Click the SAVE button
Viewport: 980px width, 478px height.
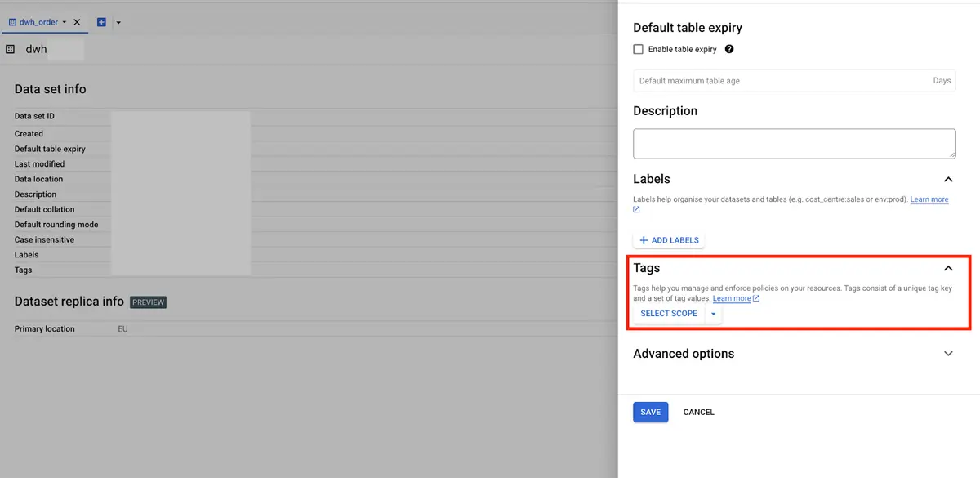650,412
